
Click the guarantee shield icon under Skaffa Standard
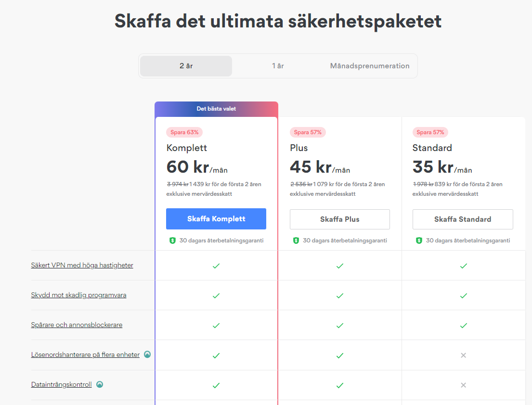tap(419, 240)
